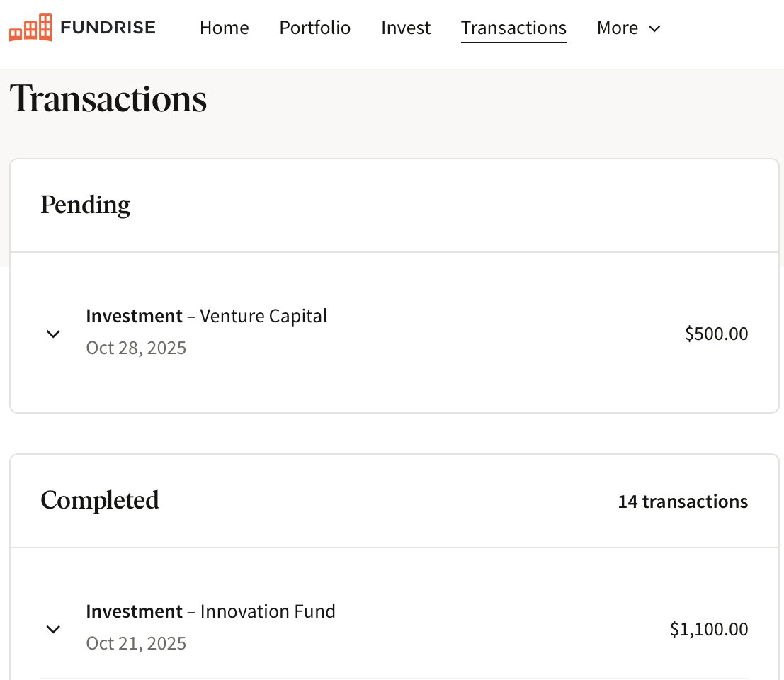
Task: Select the Pending section header
Action: pyautogui.click(x=85, y=205)
